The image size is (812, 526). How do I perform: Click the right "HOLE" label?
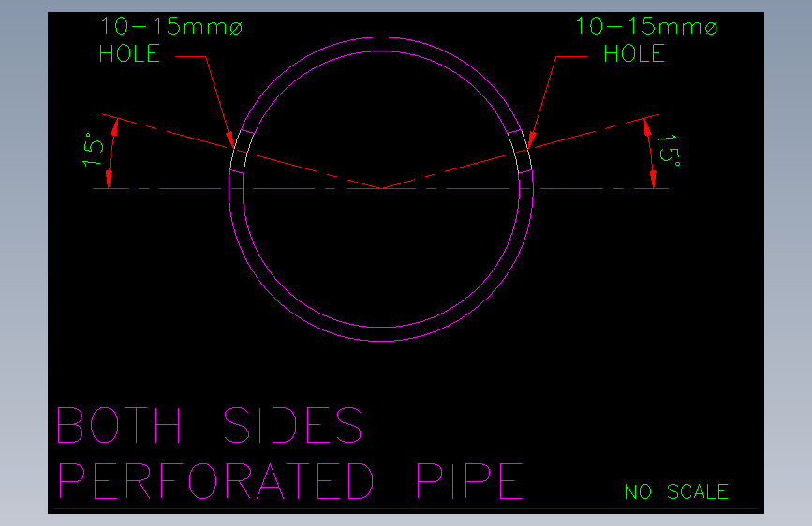coord(634,54)
